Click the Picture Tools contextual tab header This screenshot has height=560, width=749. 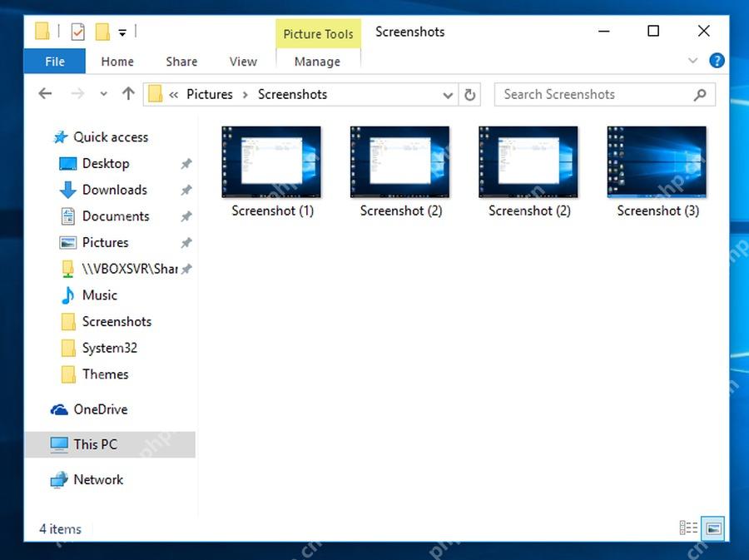tap(318, 34)
